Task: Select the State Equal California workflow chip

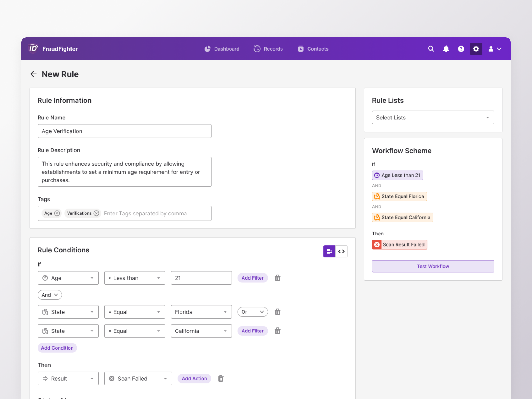Action: (x=402, y=217)
